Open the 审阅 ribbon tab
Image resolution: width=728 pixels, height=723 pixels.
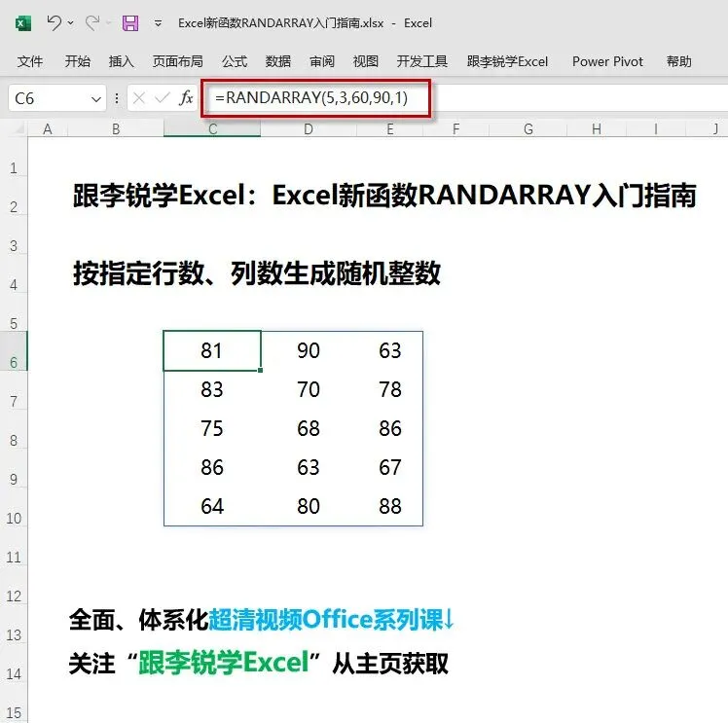pos(322,61)
